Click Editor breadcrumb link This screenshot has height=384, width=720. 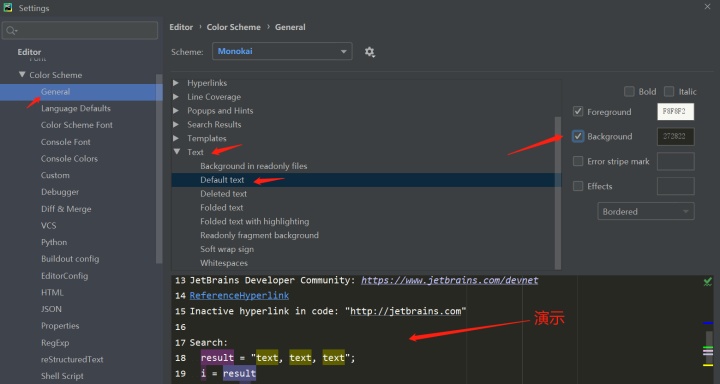point(181,27)
